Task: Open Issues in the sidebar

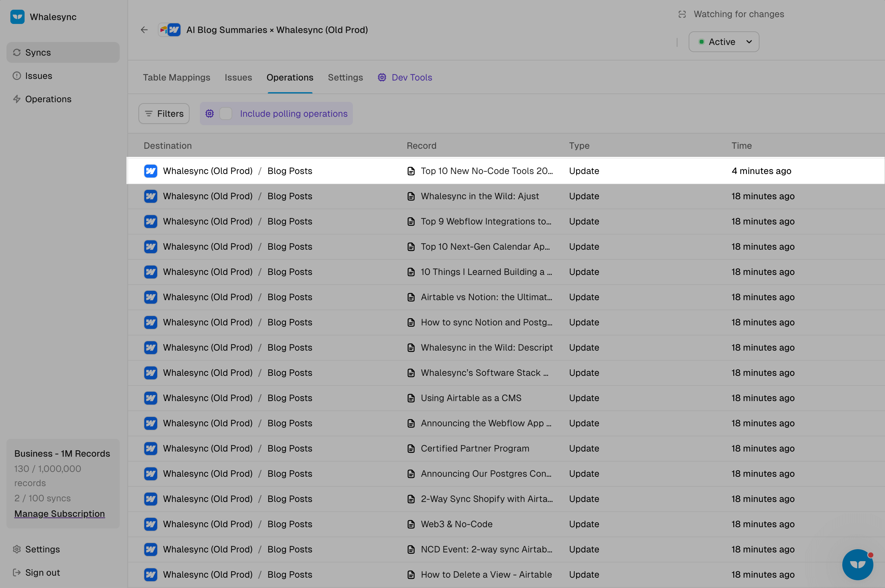Action: (x=38, y=76)
